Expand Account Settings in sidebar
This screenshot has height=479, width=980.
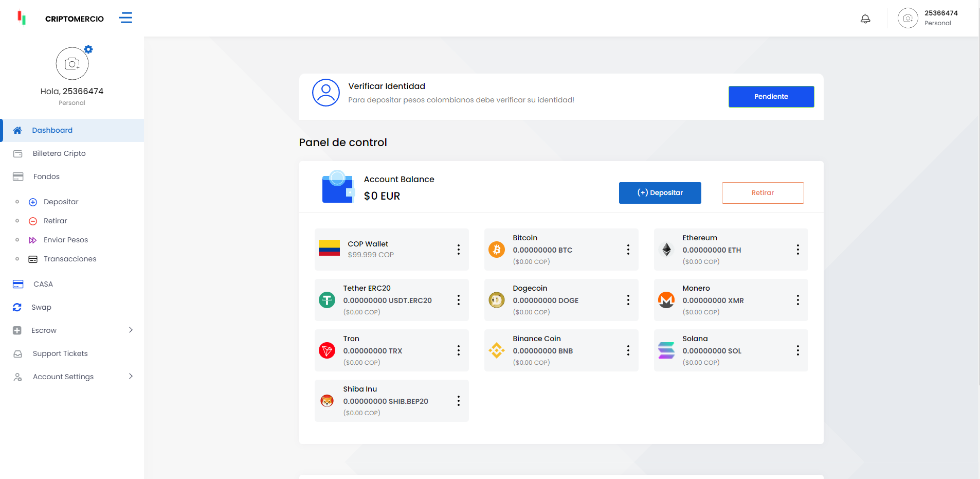131,377
